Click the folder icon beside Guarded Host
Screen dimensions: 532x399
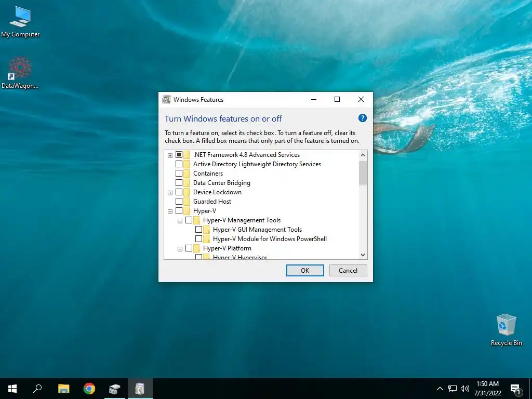click(x=187, y=202)
